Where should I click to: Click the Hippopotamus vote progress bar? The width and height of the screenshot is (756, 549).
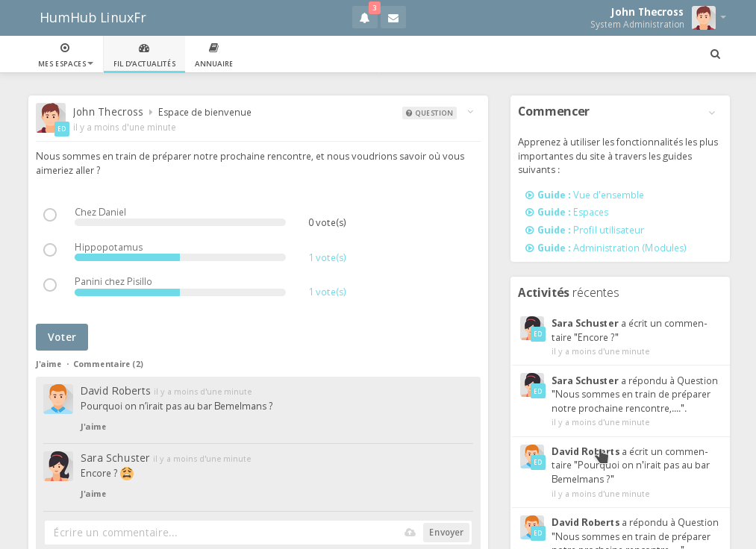tap(180, 257)
